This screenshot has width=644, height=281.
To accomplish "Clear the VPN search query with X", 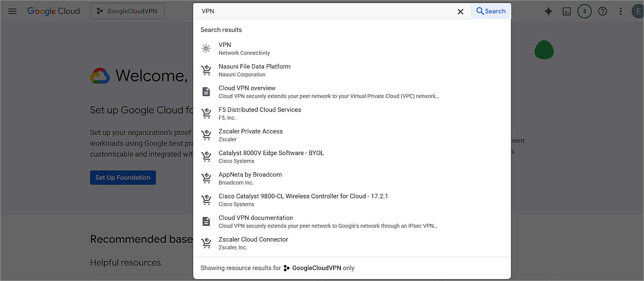I will (x=460, y=11).
